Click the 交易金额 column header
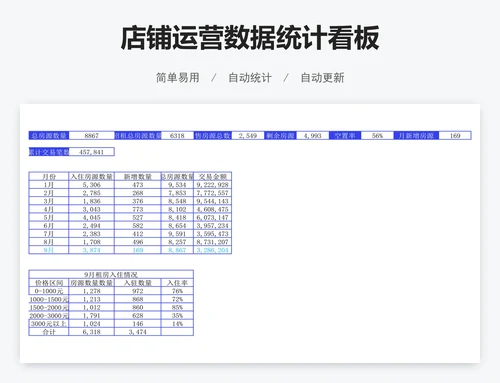500x383 pixels. coord(213,176)
